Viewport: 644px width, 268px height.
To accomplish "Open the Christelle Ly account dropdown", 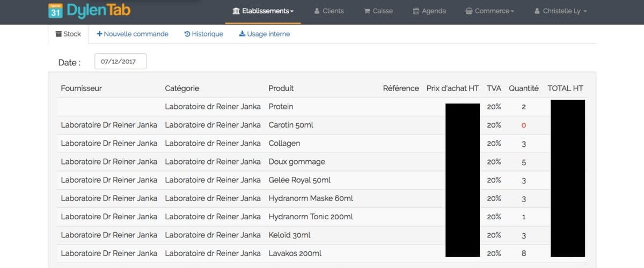I will click(x=565, y=11).
